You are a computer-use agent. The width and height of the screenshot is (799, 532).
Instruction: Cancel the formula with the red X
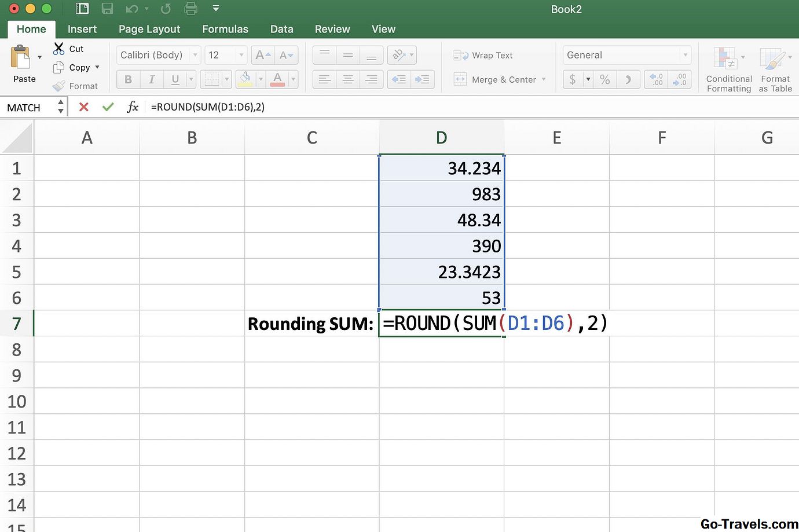pos(83,107)
